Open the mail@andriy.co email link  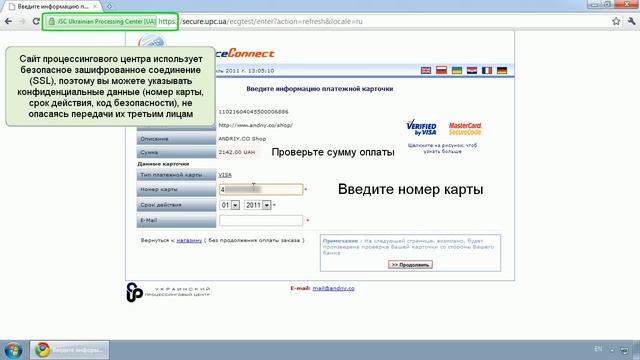click(333, 288)
